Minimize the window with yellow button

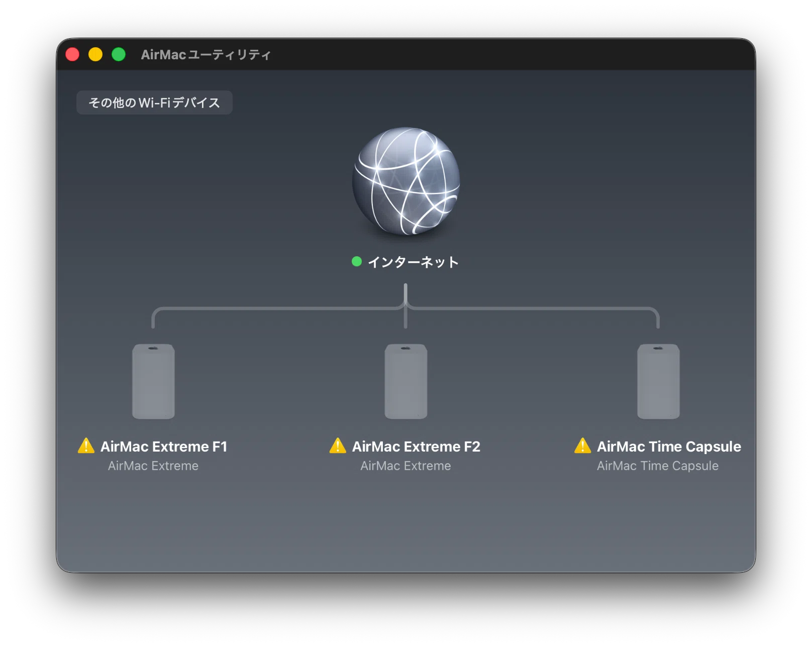click(x=95, y=54)
